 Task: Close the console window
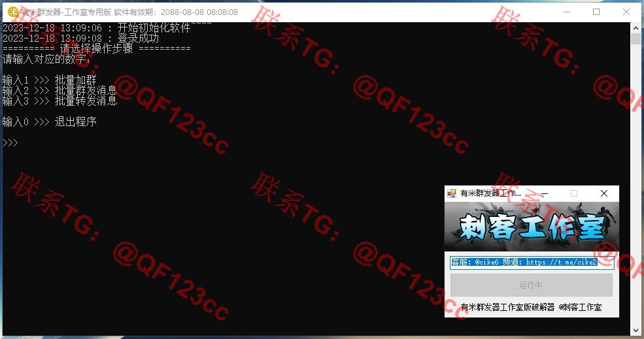pyautogui.click(x=626, y=12)
